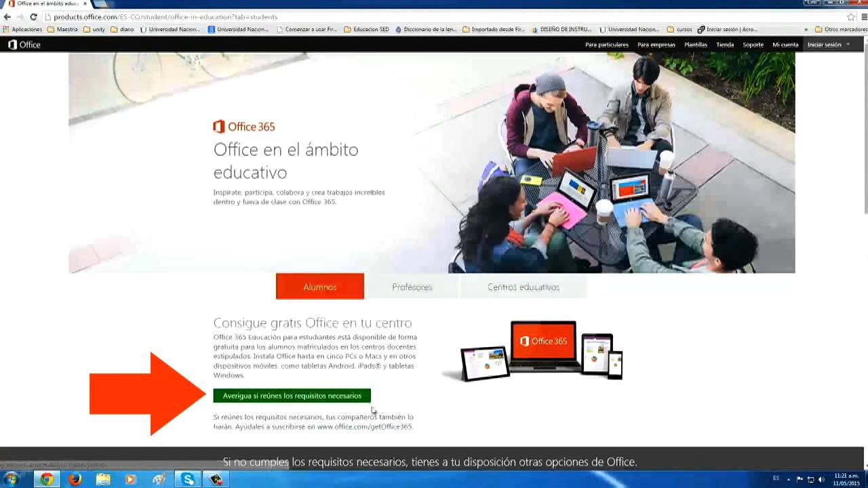Image resolution: width=868 pixels, height=488 pixels.
Task: Close the Office en el ámbito educativo tab
Action: pyautogui.click(x=85, y=3)
